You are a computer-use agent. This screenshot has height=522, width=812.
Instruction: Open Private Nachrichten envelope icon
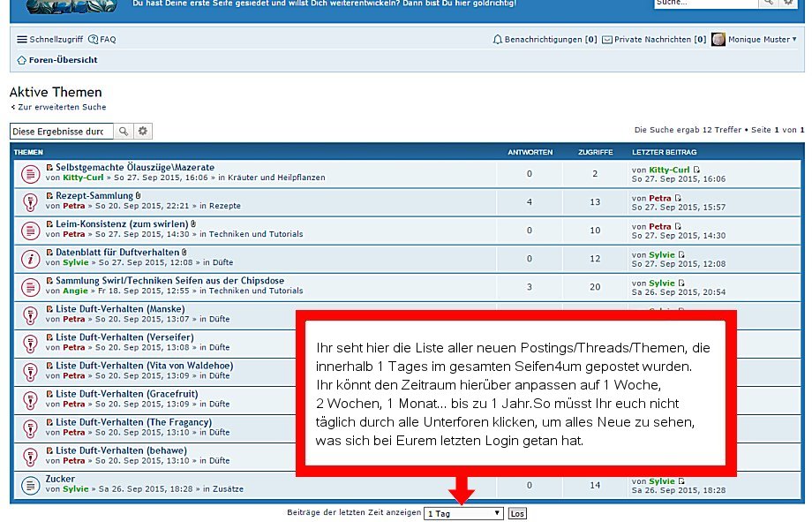(x=607, y=40)
